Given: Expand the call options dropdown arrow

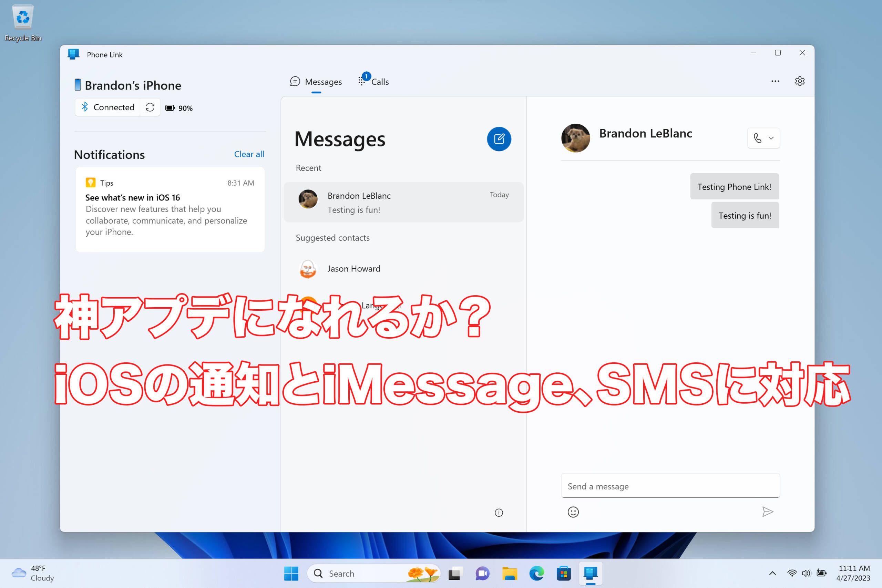Looking at the screenshot, I should (x=771, y=138).
